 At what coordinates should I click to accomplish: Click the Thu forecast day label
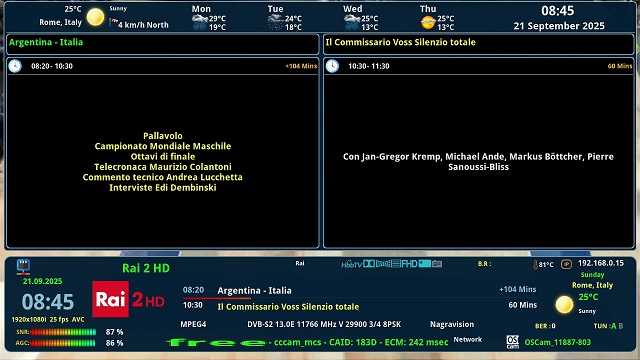pos(428,9)
